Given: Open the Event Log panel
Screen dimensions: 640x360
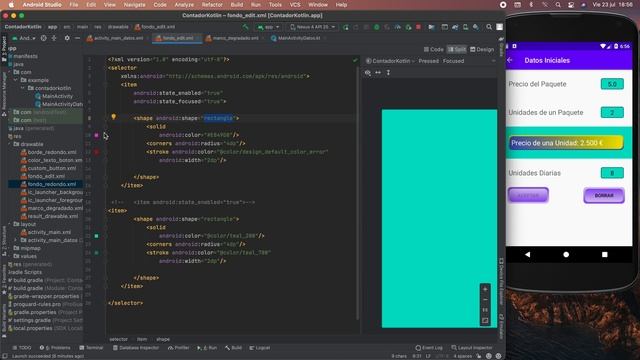Looking at the screenshot, I should pos(429,348).
